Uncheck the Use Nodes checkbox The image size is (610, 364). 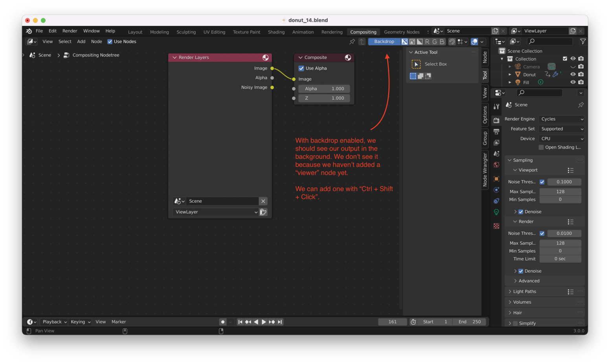point(110,42)
